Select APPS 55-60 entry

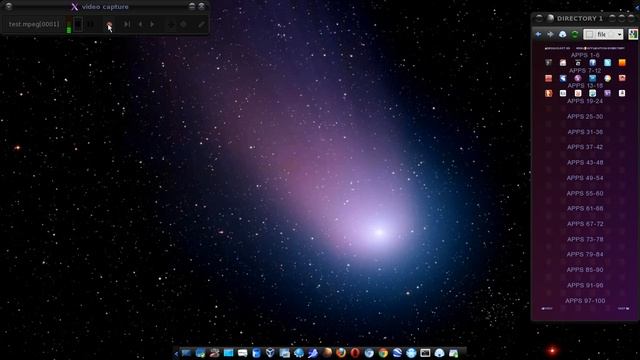click(585, 193)
